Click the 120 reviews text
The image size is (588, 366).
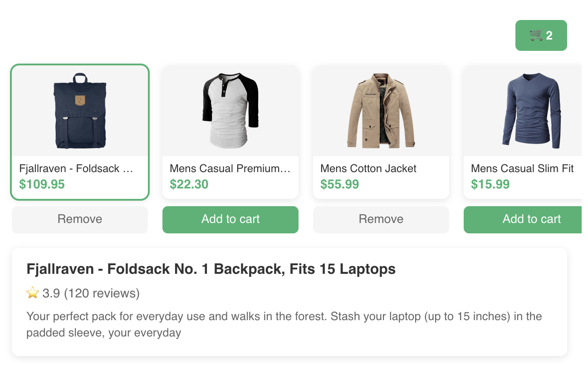[102, 293]
